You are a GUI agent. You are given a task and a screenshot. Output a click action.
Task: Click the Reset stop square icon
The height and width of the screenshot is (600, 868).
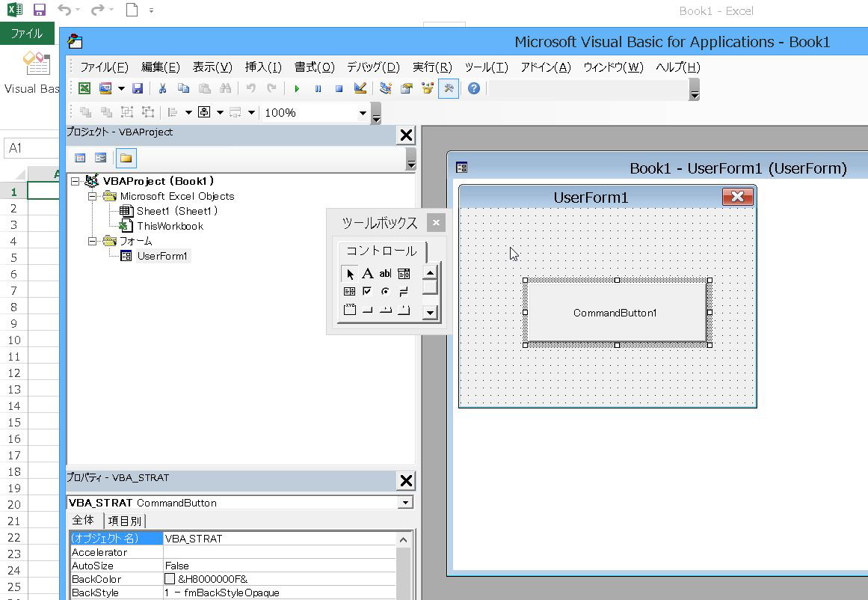point(339,88)
